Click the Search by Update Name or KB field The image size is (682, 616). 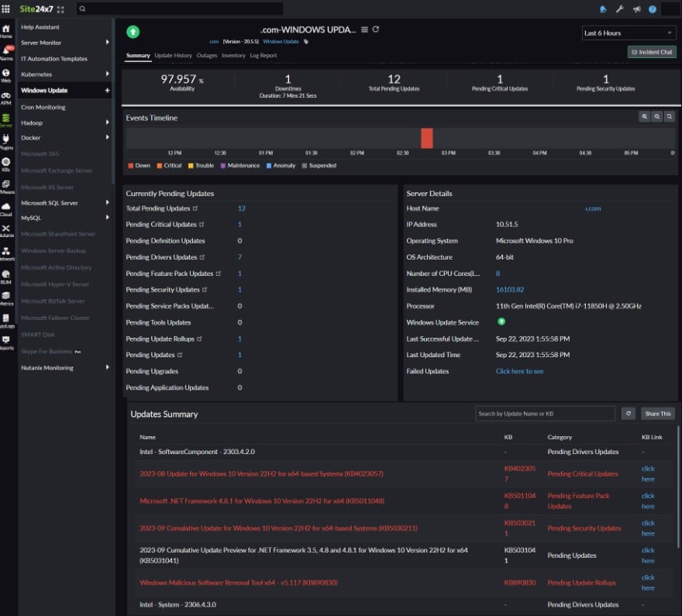545,414
